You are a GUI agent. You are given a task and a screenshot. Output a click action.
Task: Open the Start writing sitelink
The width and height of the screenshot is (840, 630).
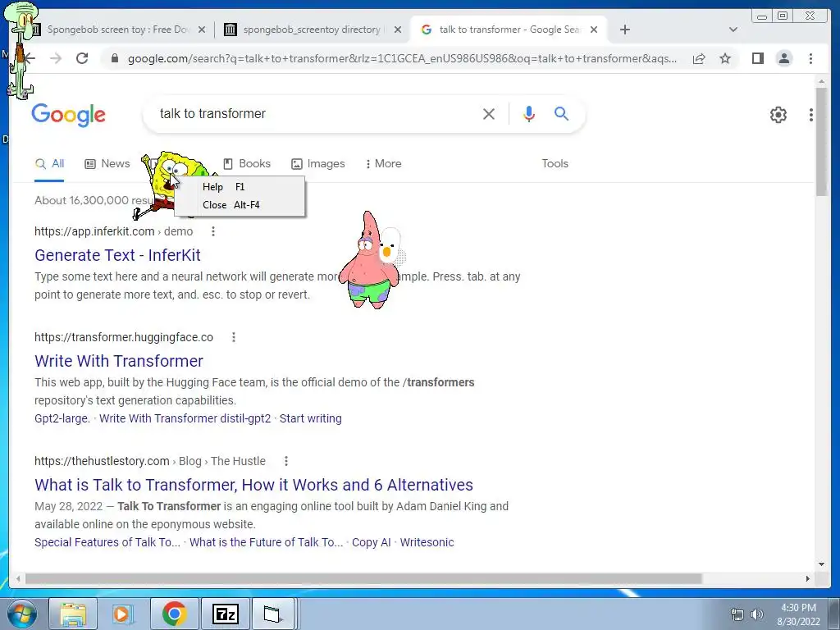(310, 418)
